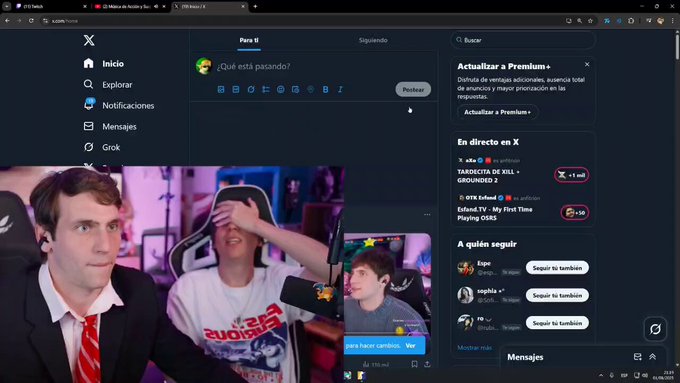Schedule the post with the calendar icon
Image resolution: width=680 pixels, height=383 pixels.
[x=295, y=89]
